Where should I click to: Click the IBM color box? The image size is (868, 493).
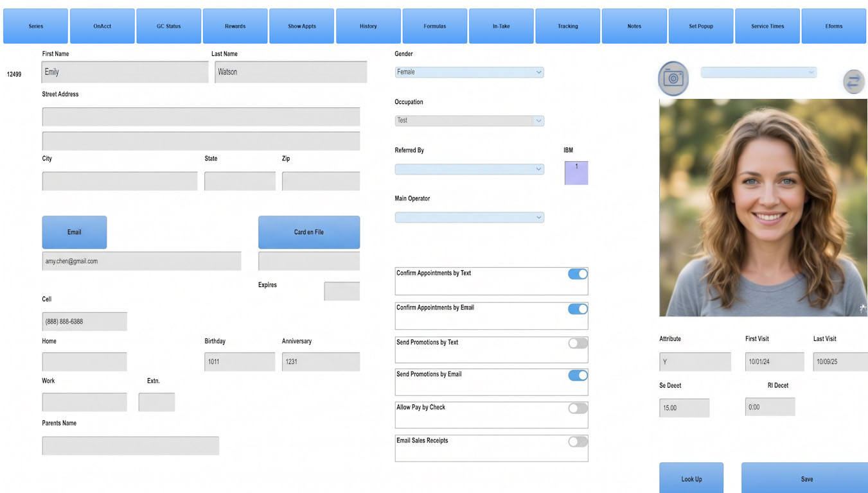576,173
